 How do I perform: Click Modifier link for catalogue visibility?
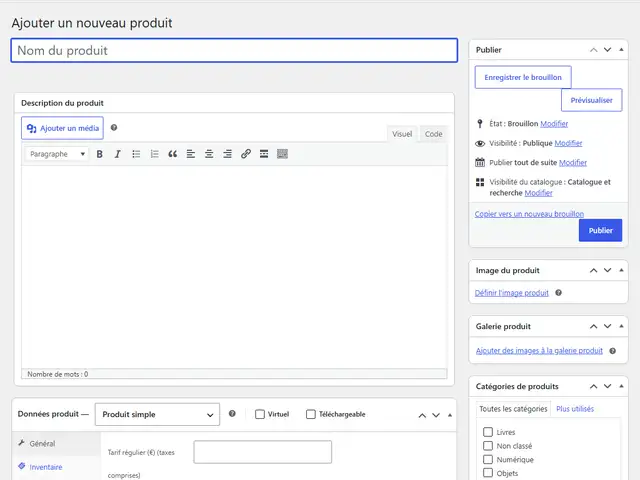click(x=538, y=193)
